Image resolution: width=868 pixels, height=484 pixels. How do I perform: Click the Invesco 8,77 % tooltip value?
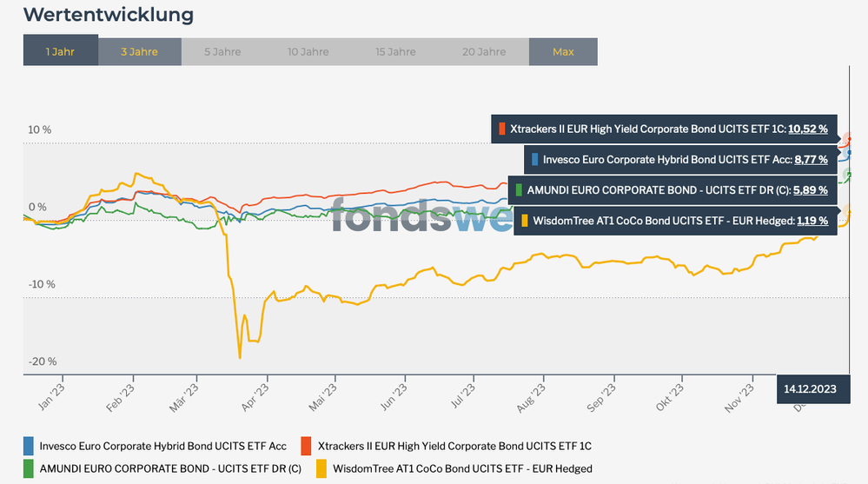[811, 160]
